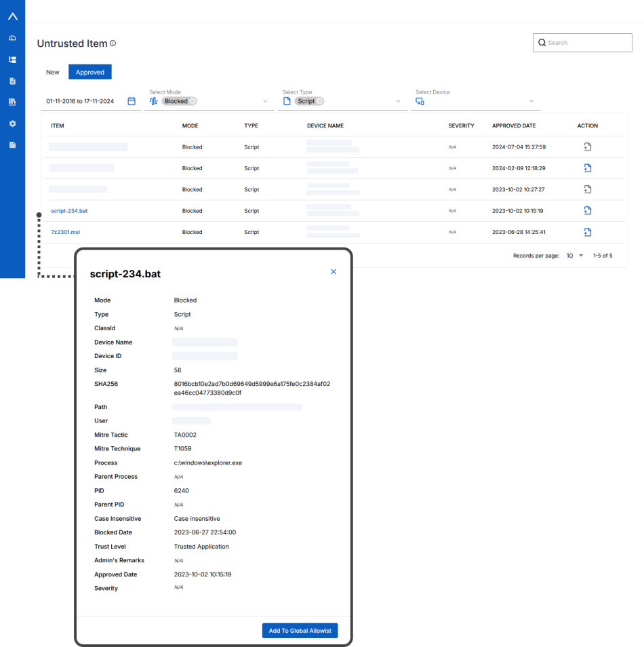Click the tree list icon in sidebar
This screenshot has width=644, height=647.
click(x=12, y=60)
